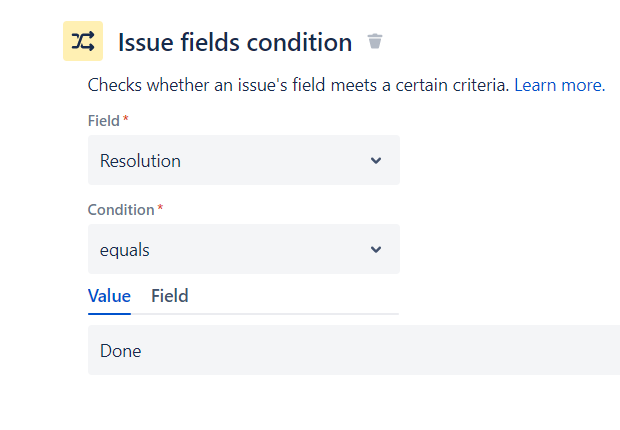
Task: Click the Condition label above equals
Action: click(121, 210)
